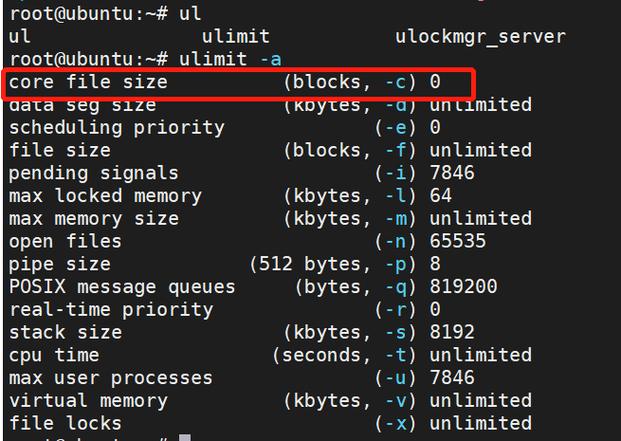This screenshot has width=621, height=441.
Task: Click the pending signals value 7846
Action: (x=452, y=173)
